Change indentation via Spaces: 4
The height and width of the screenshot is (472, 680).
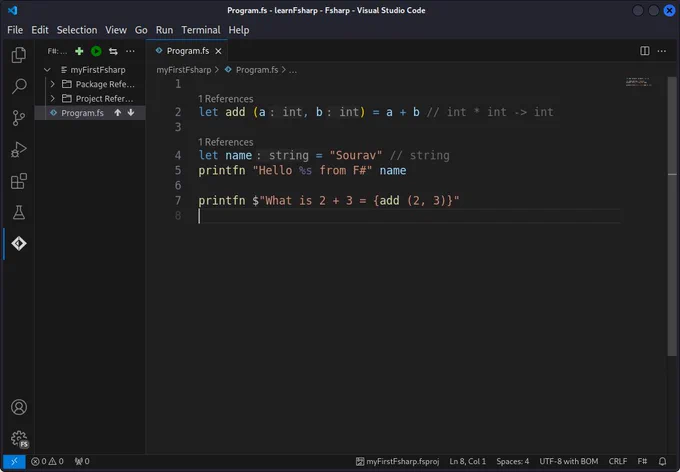coord(513,461)
